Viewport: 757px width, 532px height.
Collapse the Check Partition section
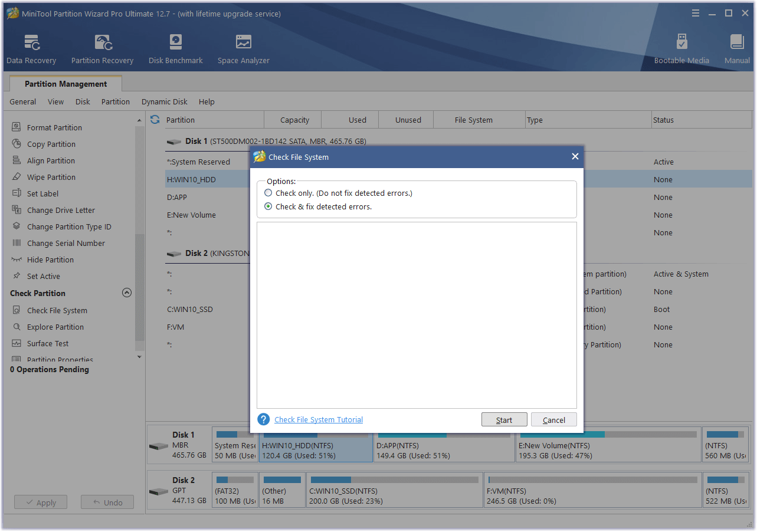point(127,293)
